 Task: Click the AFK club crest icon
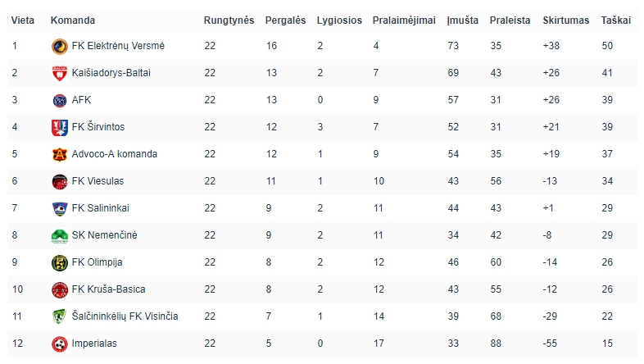[x=60, y=100]
